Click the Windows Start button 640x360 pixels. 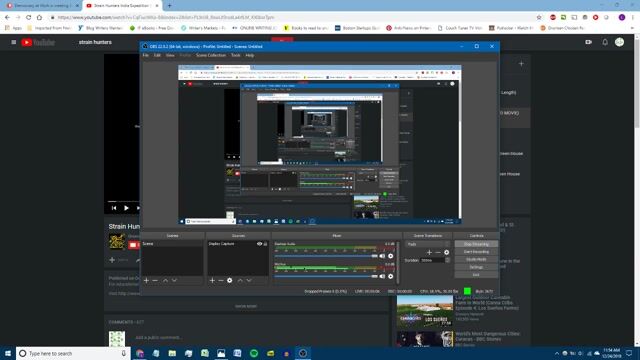point(8,353)
